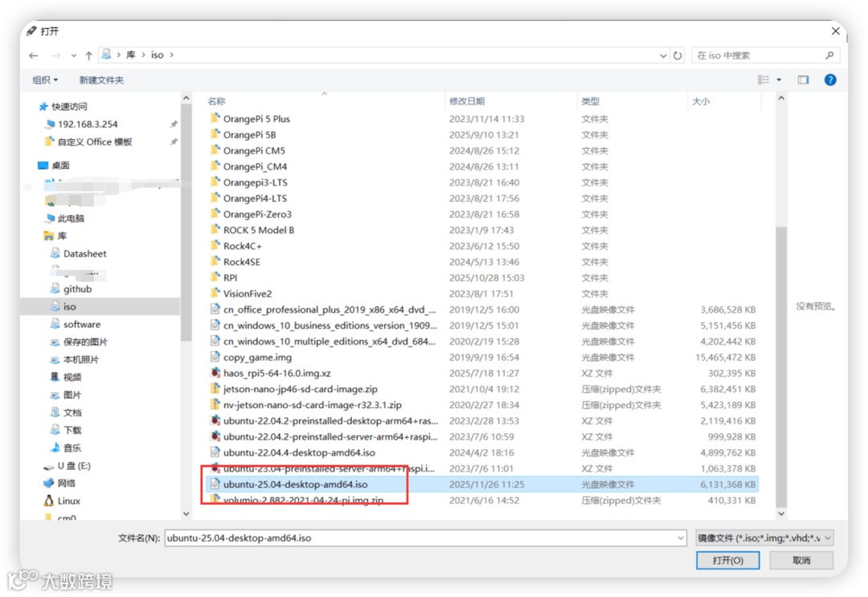Sort by 大小 column header
Image resolution: width=868 pixels, height=597 pixels.
(x=701, y=101)
